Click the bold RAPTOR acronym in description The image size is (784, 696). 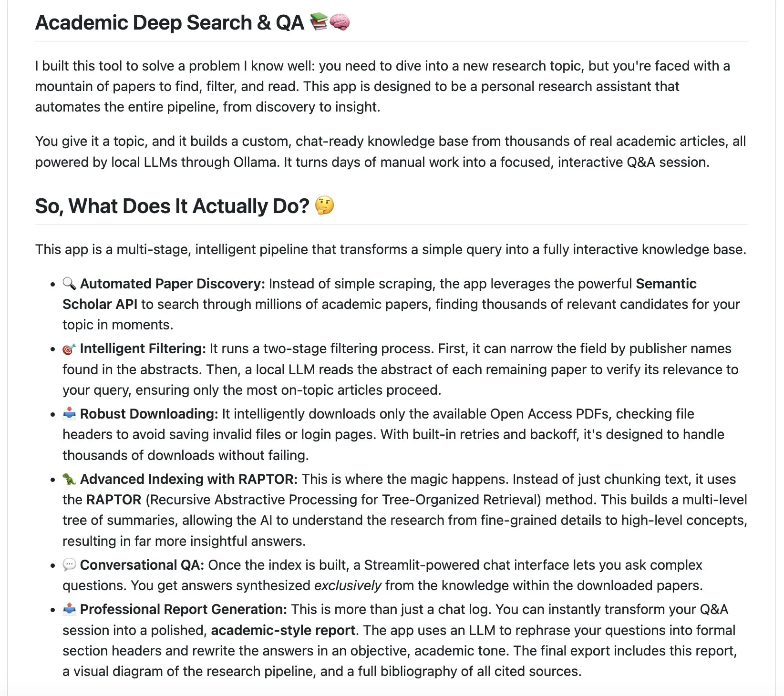[x=114, y=500]
